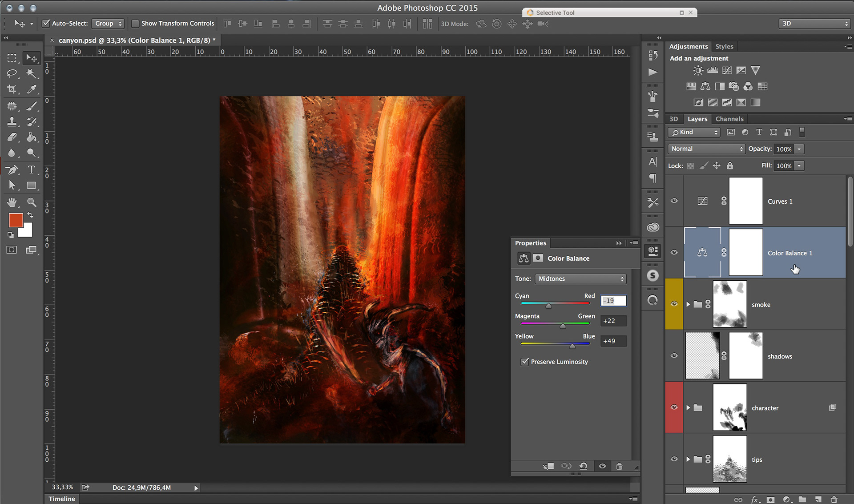
Task: Add a Brightness/Contrast adjustment
Action: tap(698, 70)
